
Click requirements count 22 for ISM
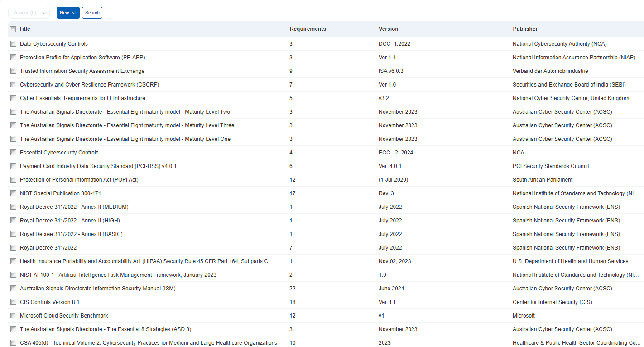click(x=293, y=289)
